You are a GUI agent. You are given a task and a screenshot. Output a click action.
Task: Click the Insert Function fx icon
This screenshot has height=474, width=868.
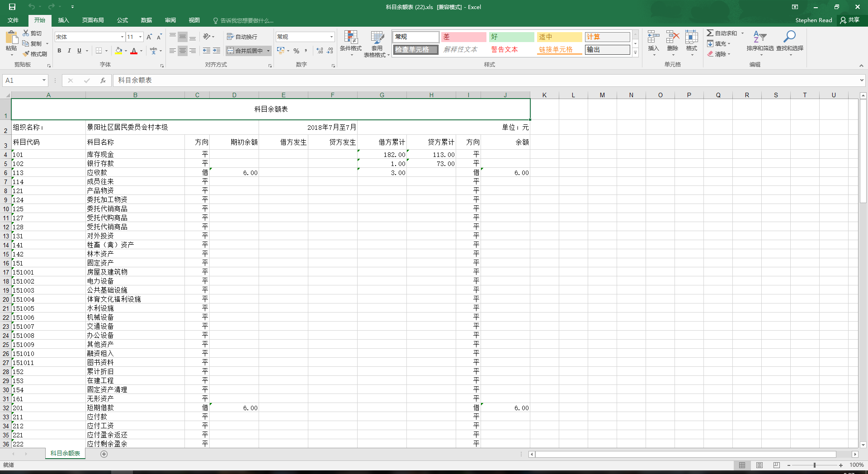pos(103,81)
